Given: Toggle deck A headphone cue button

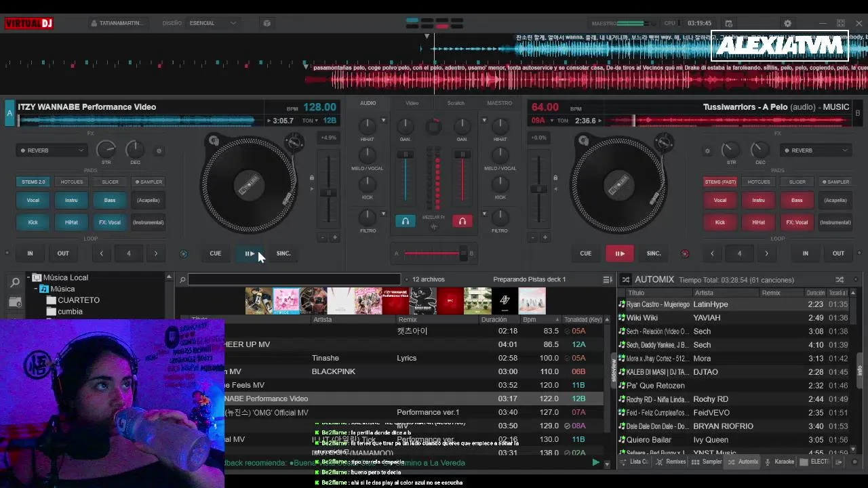Looking at the screenshot, I should (x=406, y=221).
